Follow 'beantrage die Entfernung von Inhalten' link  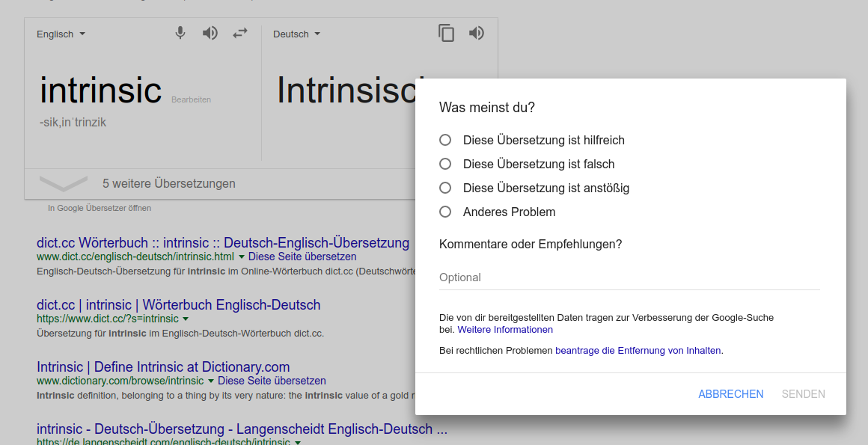(x=639, y=350)
